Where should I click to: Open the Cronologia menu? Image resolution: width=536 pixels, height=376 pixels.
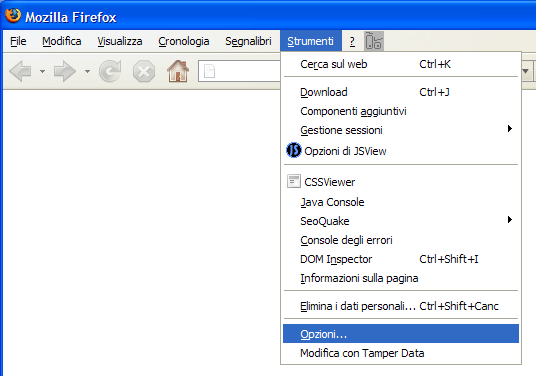click(x=184, y=41)
